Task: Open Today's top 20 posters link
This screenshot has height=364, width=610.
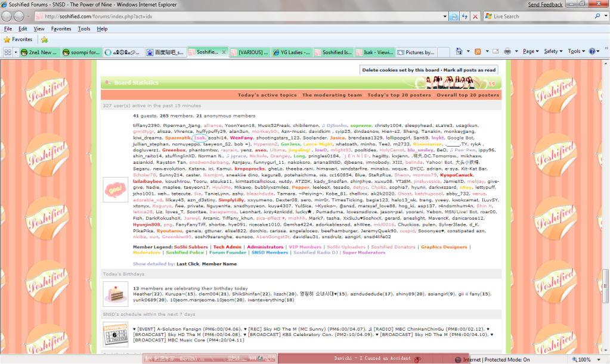Action: [x=399, y=95]
